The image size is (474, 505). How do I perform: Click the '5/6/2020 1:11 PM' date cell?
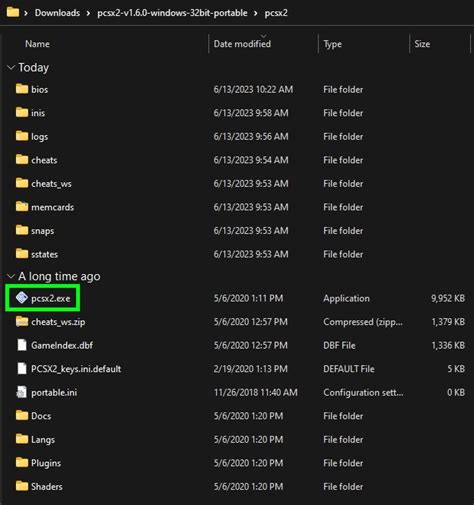pyautogui.click(x=248, y=298)
